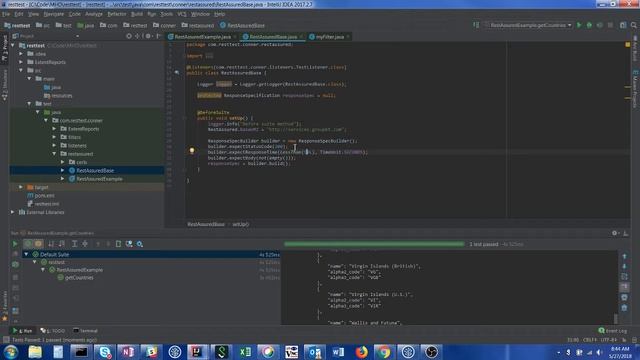Select getCountries test result
Viewport: 640px width, 360px height.
pyautogui.click(x=79, y=278)
